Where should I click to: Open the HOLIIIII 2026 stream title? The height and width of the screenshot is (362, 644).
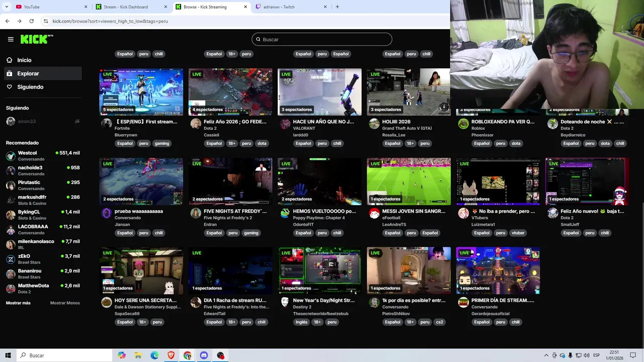(x=396, y=122)
